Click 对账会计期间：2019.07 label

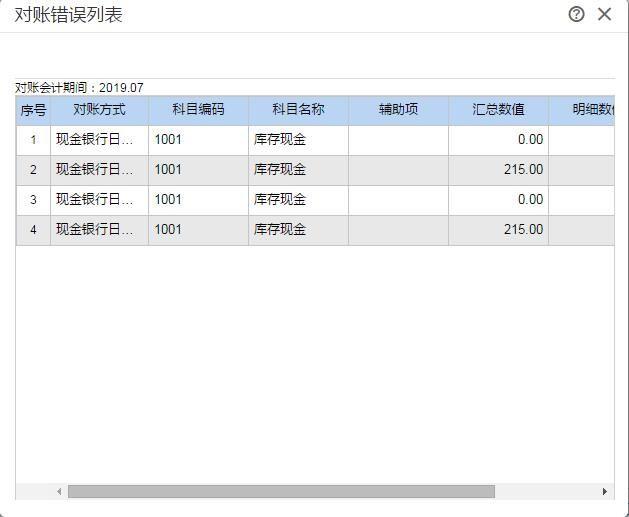(79, 87)
